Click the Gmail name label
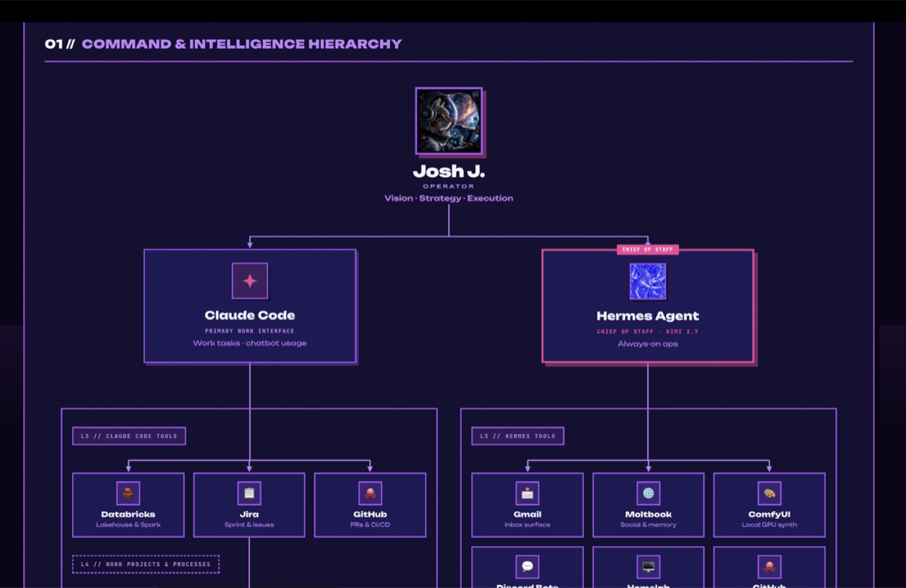 tap(527, 514)
